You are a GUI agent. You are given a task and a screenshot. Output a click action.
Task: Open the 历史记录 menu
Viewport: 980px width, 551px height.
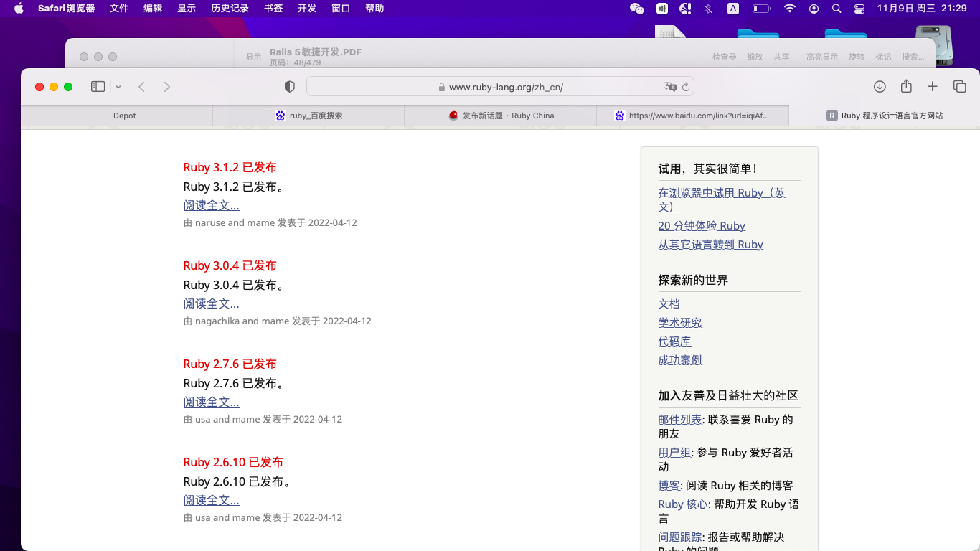tap(230, 9)
